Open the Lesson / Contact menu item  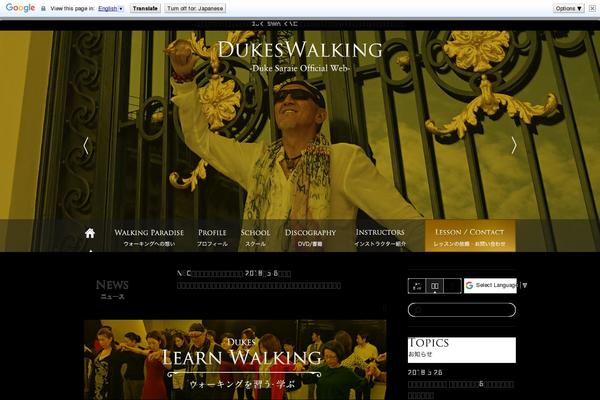point(470,236)
